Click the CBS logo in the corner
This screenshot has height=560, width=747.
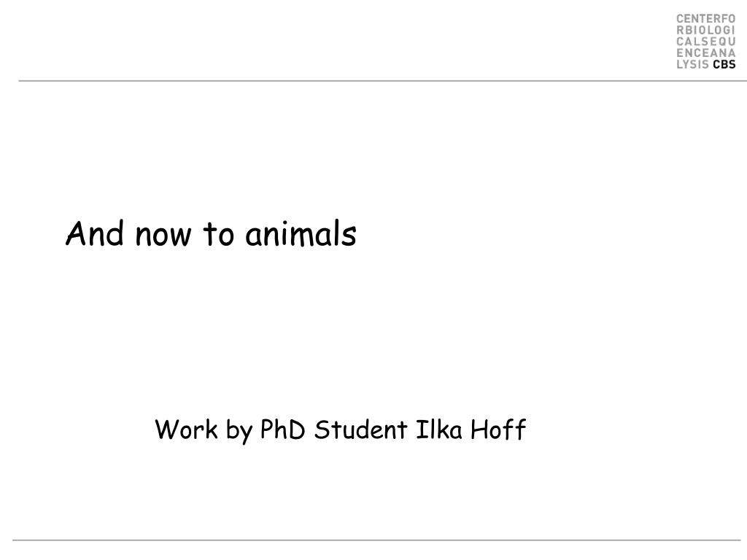706,42
